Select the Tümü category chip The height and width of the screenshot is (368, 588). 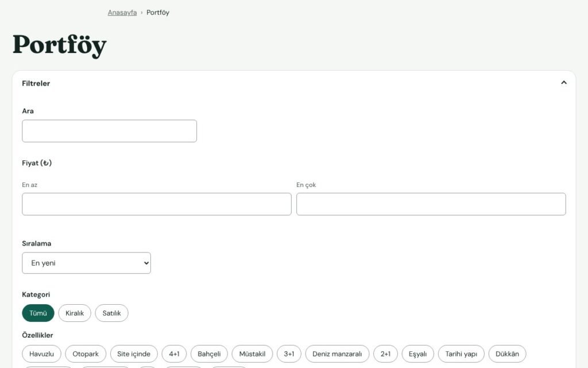pyautogui.click(x=38, y=313)
